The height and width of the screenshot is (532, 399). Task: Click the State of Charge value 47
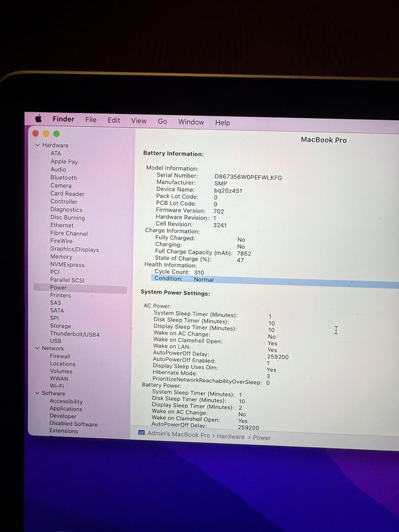(x=240, y=260)
